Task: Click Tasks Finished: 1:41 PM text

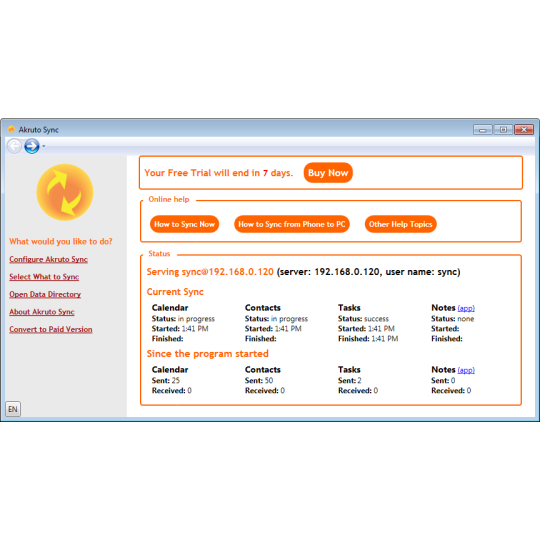Action: (368, 339)
